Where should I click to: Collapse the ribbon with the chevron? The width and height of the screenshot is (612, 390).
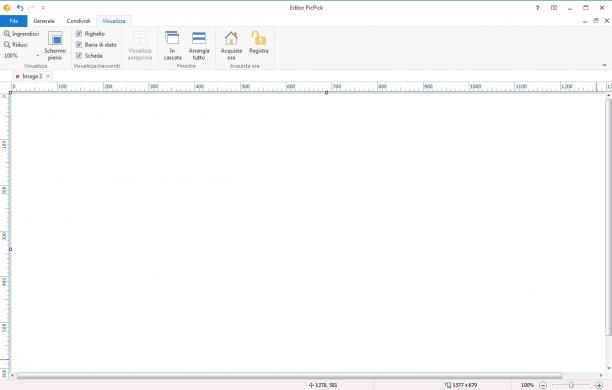(x=604, y=66)
